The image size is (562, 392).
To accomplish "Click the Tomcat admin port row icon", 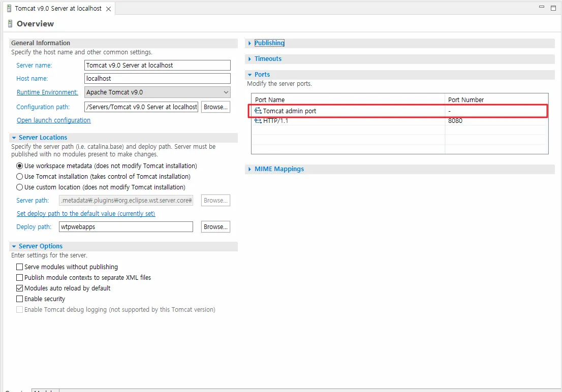I will pyautogui.click(x=258, y=111).
